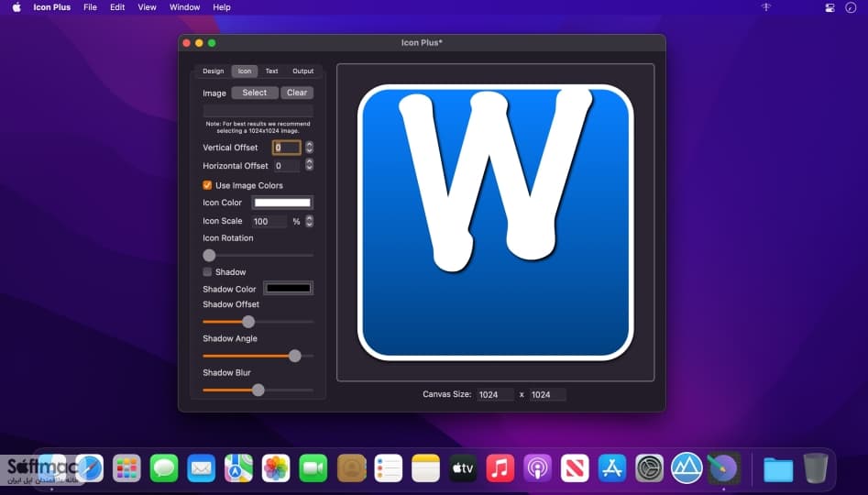Open Reminders app in the Dock

(x=388, y=468)
